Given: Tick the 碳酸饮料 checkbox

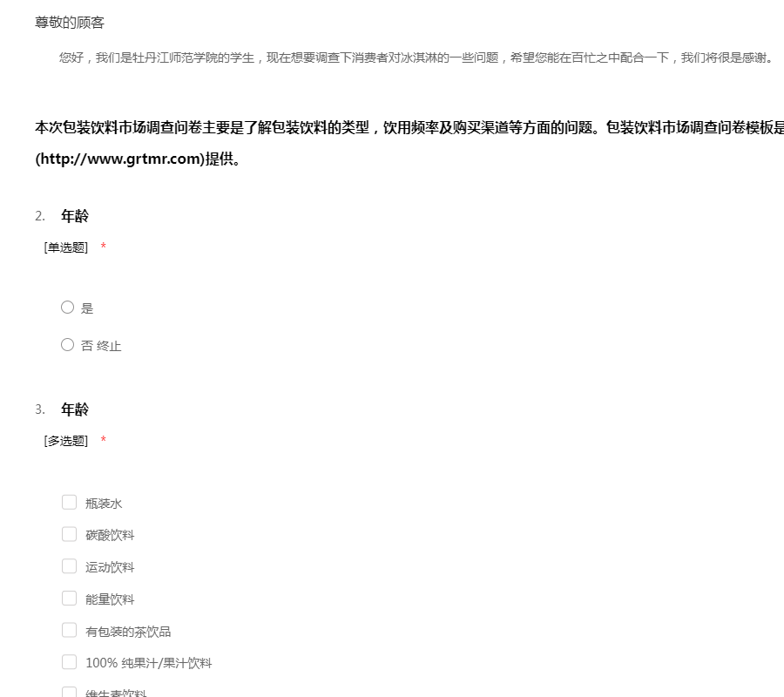Looking at the screenshot, I should click(x=70, y=534).
